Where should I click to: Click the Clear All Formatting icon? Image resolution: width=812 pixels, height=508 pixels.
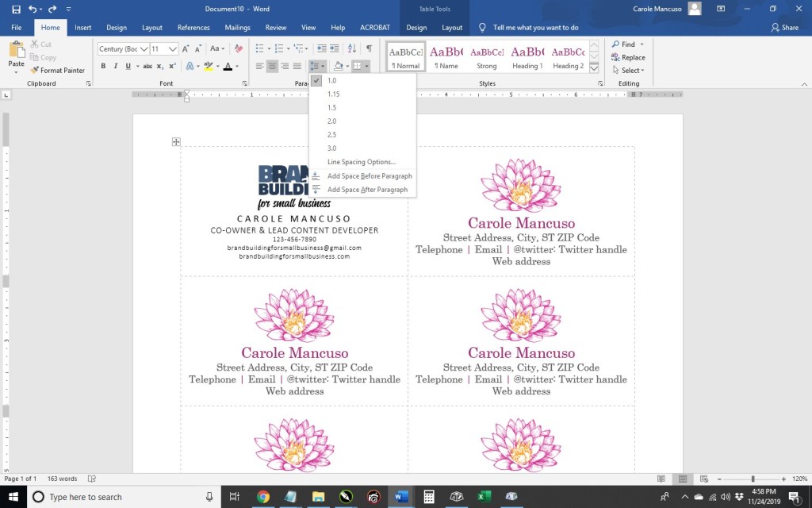pyautogui.click(x=238, y=48)
